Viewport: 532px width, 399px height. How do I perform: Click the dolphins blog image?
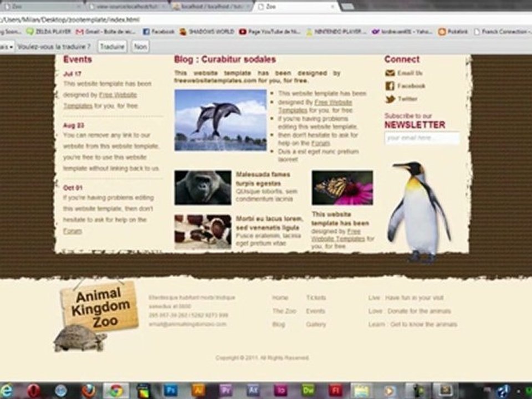(x=221, y=120)
